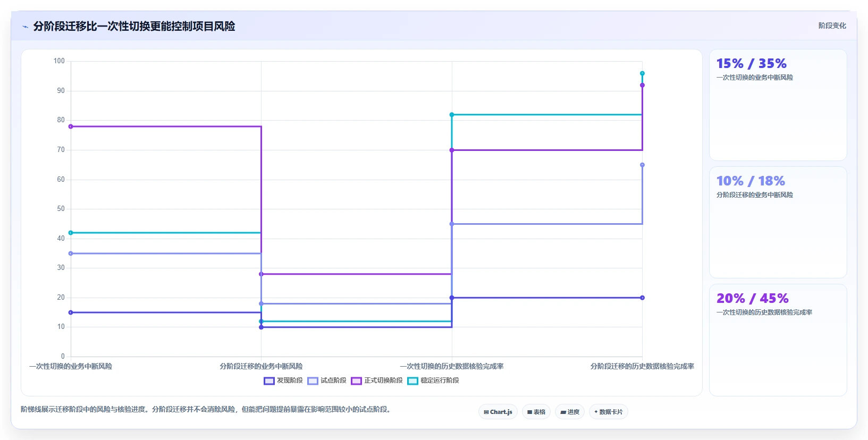Click the 试点阶段 point at 45
The height and width of the screenshot is (440, 868).
452,224
